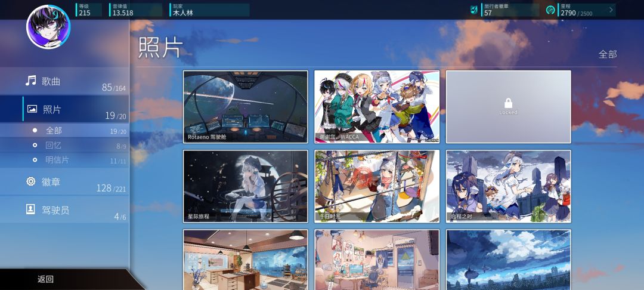Screen dimensions: 644x290
Task: Click the 85/164 song count
Action: [114, 88]
